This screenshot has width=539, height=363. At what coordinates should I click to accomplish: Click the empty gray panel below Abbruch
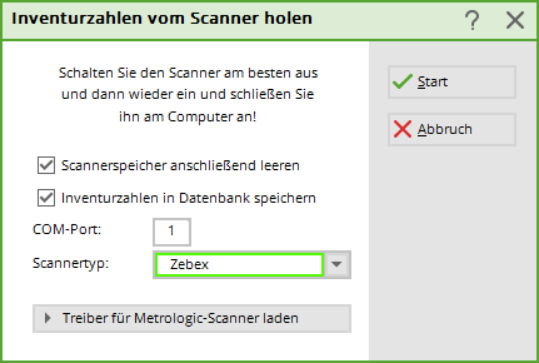click(452, 254)
